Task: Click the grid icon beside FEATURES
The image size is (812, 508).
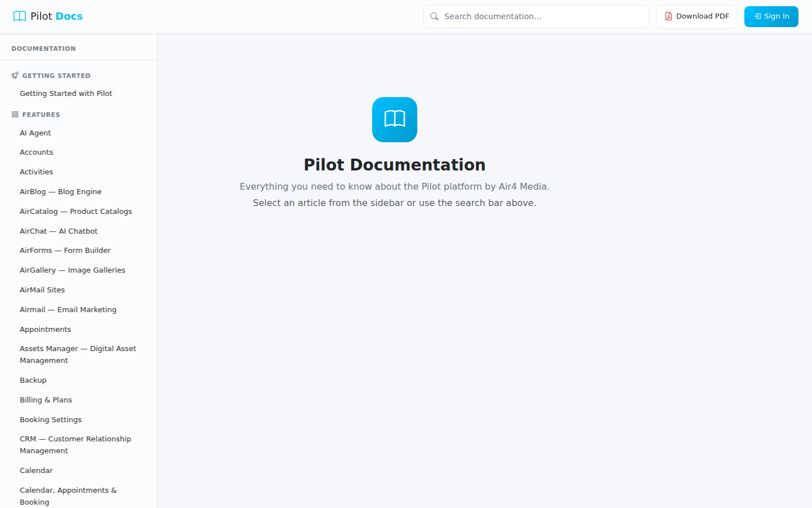Action: 14,114
